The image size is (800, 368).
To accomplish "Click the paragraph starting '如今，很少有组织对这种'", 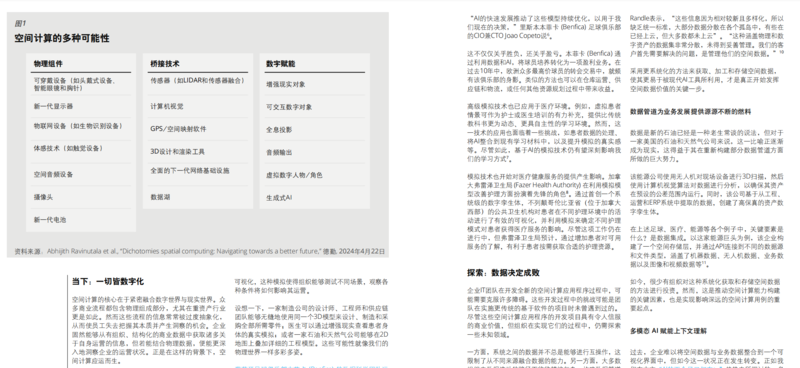I will [707, 295].
